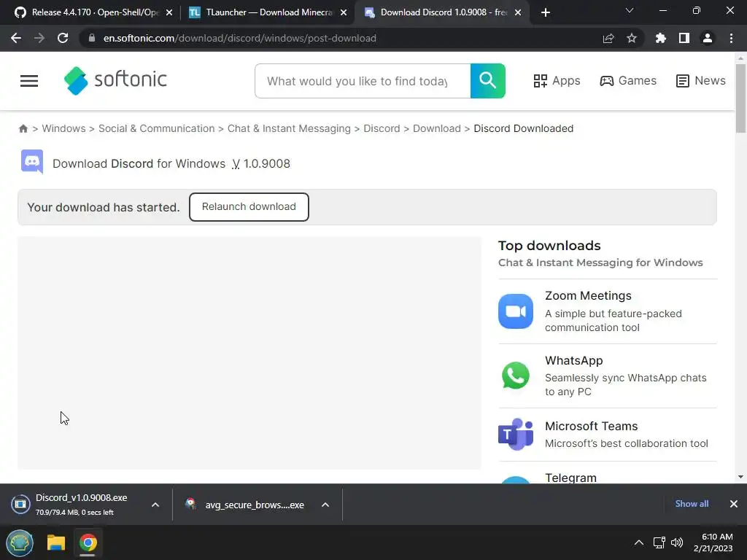This screenshot has height=560, width=747.
Task: Open File Explorer from the taskbar
Action: click(x=56, y=542)
